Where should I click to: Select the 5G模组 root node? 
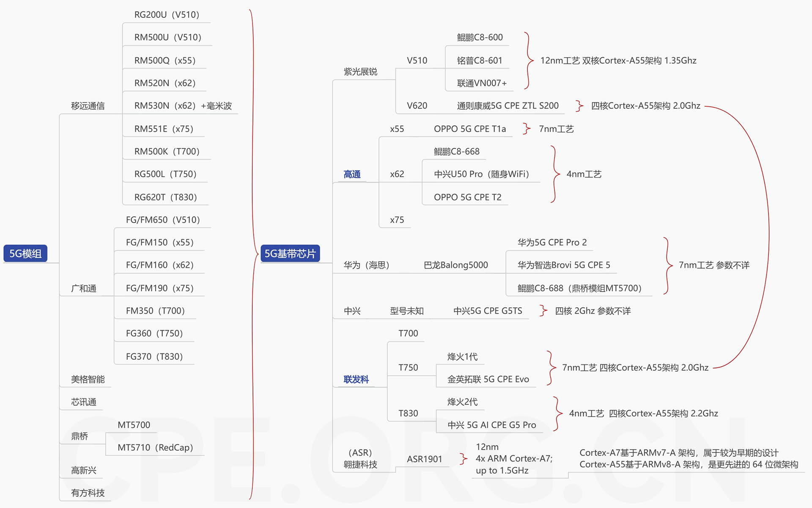(25, 253)
